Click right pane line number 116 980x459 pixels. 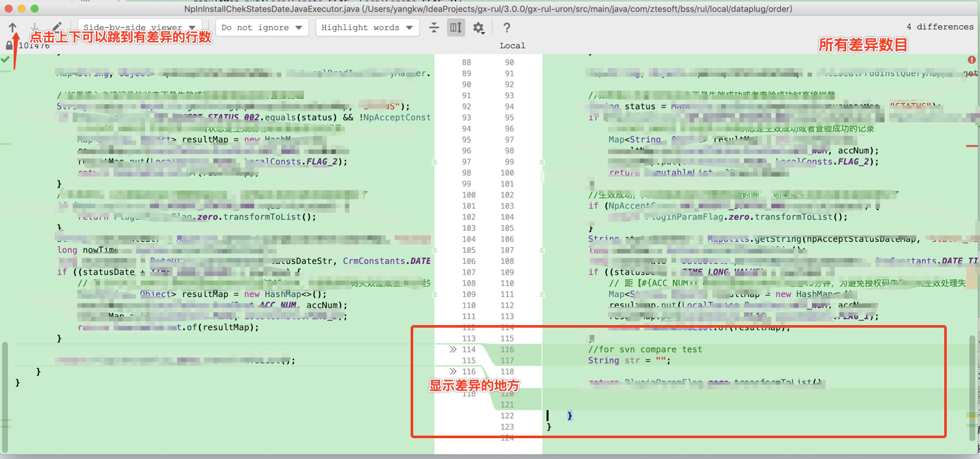pos(507,349)
